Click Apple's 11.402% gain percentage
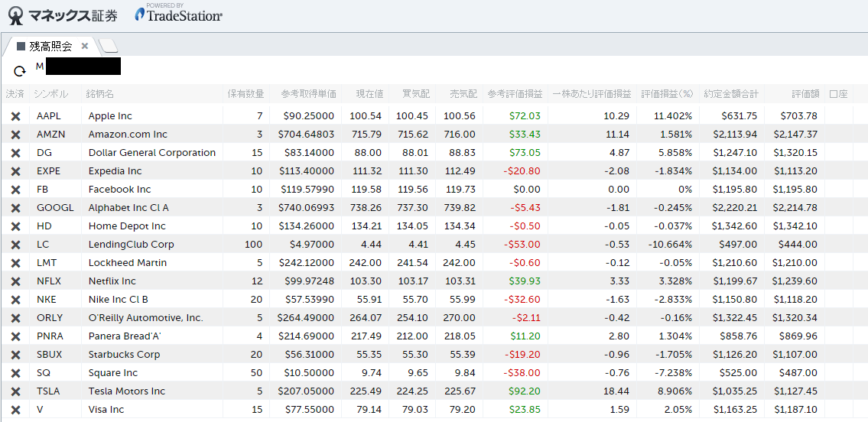868x422 pixels. pyautogui.click(x=672, y=116)
